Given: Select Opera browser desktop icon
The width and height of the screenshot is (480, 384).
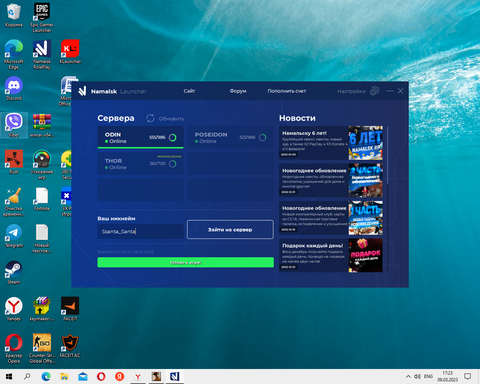Looking at the screenshot, I should 14,348.
